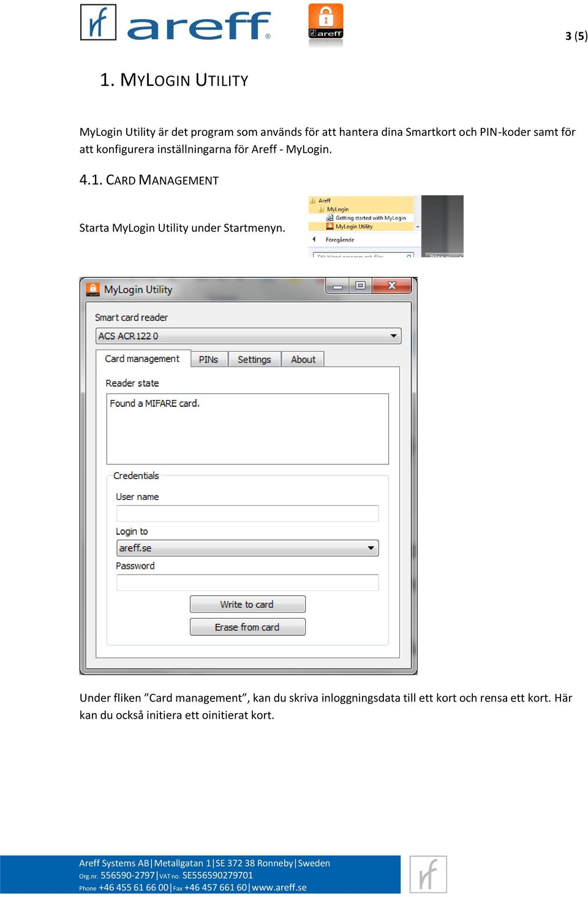Click the User name input field
588x897 pixels.
pyautogui.click(x=247, y=513)
